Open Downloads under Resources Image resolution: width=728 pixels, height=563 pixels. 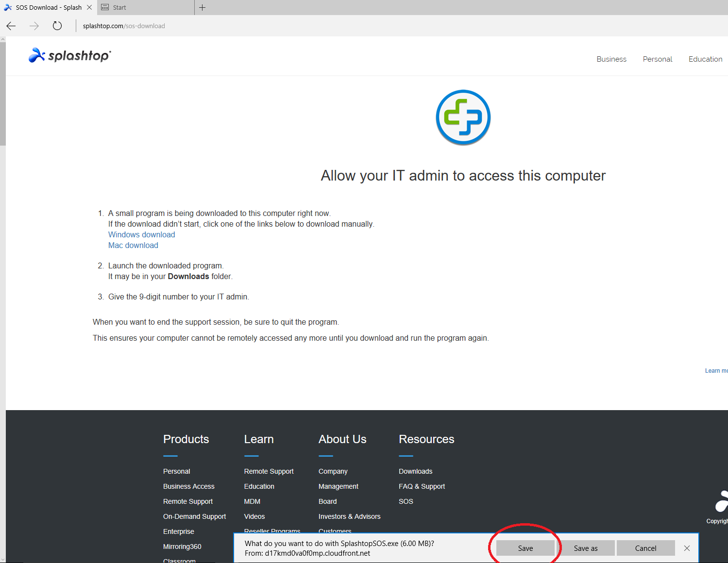[416, 471]
